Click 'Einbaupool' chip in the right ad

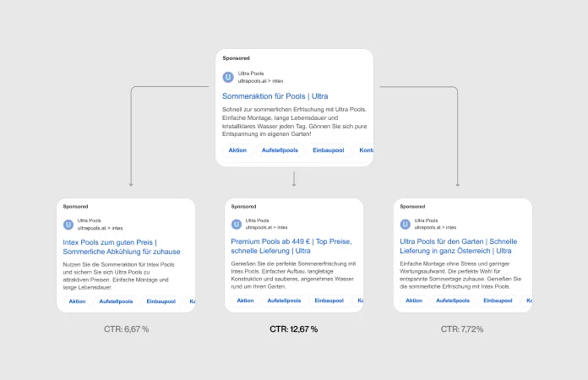click(x=498, y=301)
